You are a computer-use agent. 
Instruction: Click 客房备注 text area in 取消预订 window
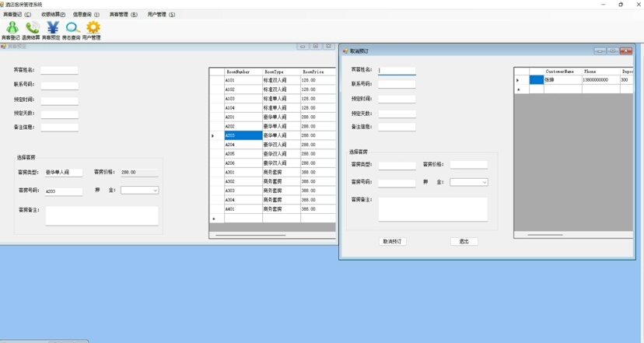pyautogui.click(x=433, y=209)
